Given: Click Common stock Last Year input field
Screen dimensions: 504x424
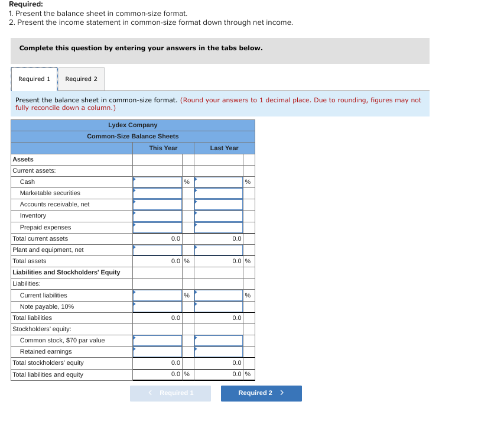Looking at the screenshot, I should pyautogui.click(x=218, y=340).
